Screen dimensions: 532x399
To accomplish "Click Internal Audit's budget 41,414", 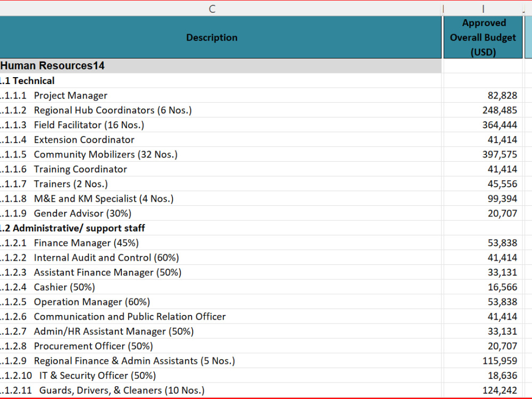I will [483, 257].
